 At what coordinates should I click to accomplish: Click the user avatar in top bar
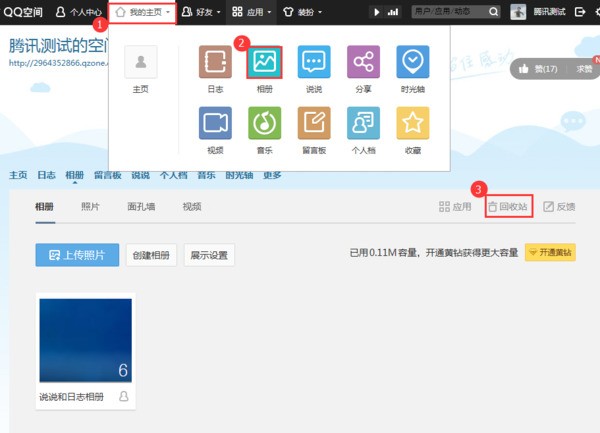click(x=518, y=12)
